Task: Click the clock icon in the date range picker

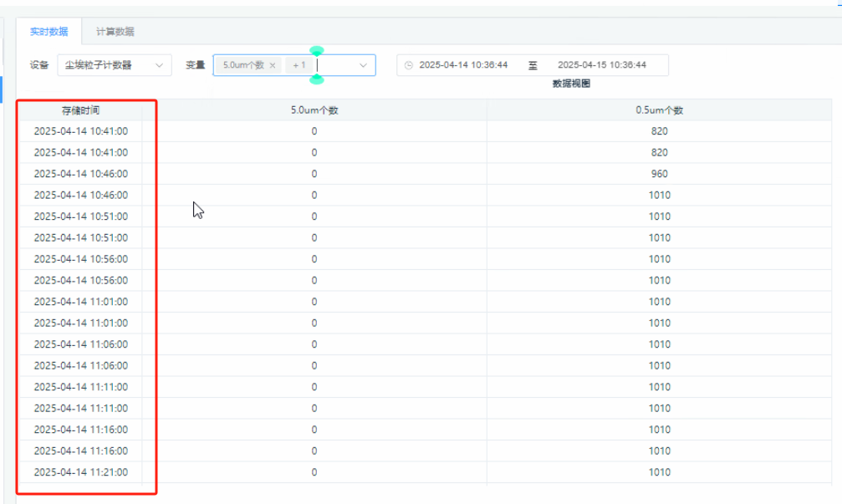Action: pyautogui.click(x=409, y=65)
